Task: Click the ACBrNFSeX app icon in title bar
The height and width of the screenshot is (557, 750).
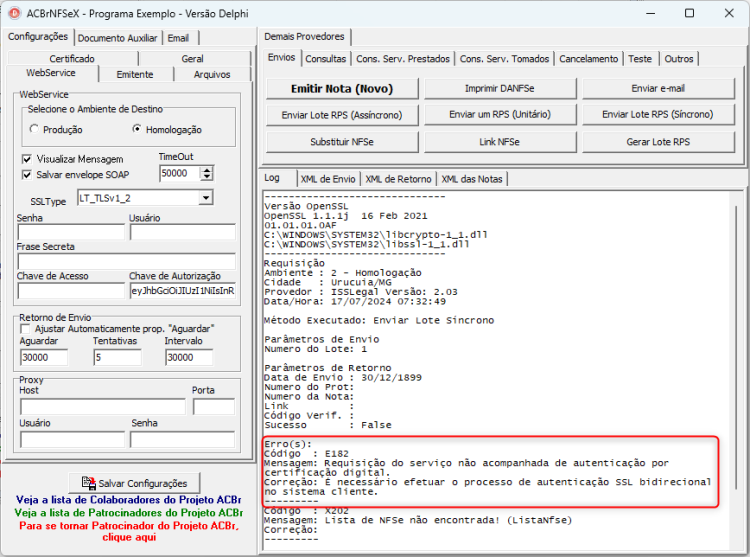Action: tap(14, 13)
